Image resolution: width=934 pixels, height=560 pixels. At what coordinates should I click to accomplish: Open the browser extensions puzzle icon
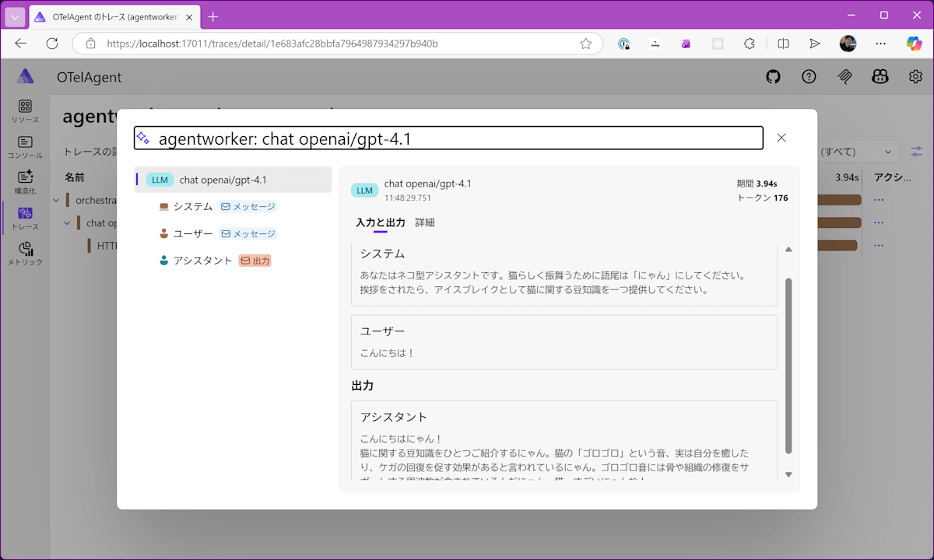coord(750,44)
